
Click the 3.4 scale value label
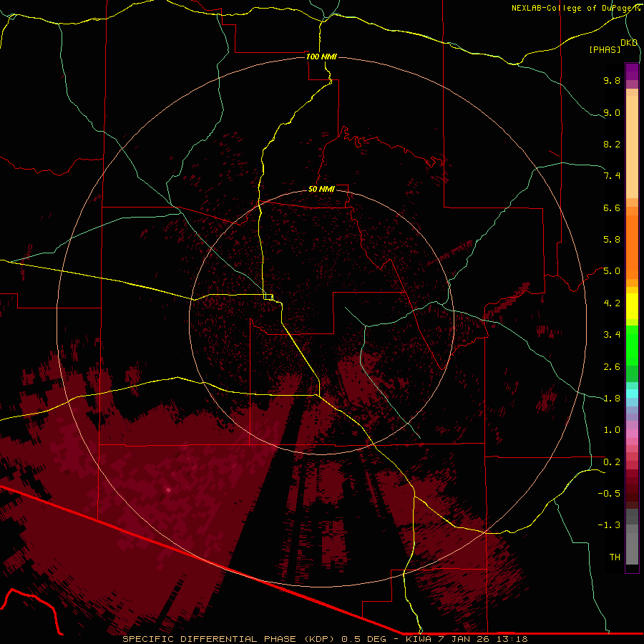coord(612,335)
